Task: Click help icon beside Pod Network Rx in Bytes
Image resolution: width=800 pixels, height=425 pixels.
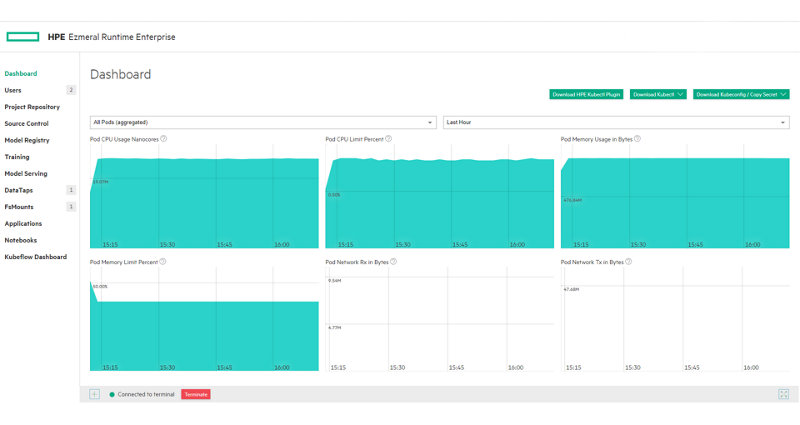Action: [x=393, y=261]
